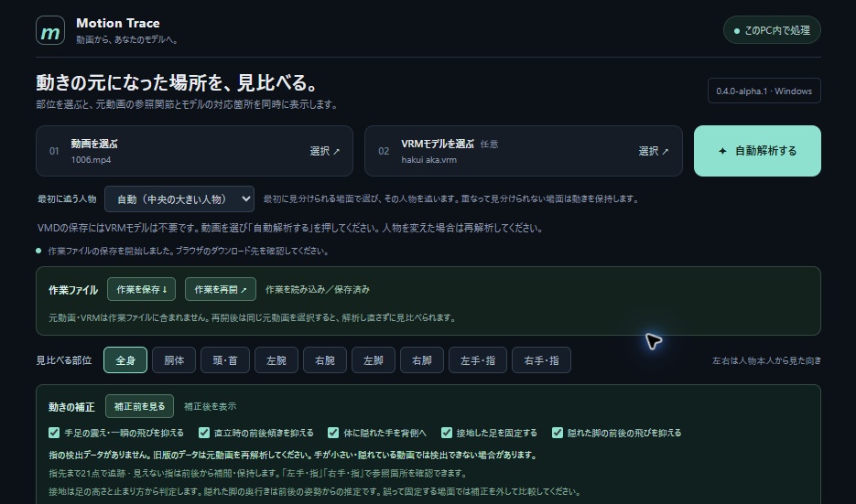This screenshot has width=856, height=504.
Task: Select the 右手・指 body part tab
Action: click(542, 360)
